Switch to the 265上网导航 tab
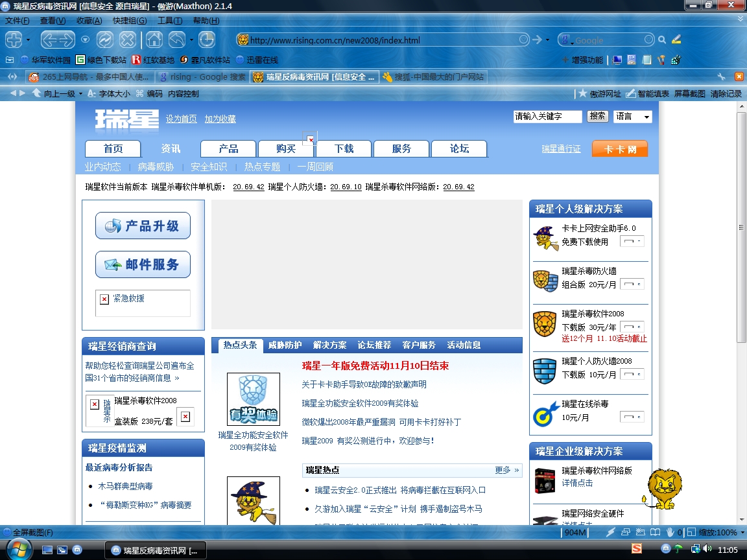 pyautogui.click(x=89, y=76)
